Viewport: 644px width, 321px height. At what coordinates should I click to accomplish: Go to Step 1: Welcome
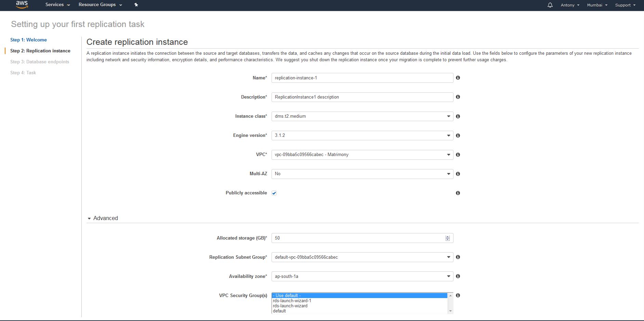[x=28, y=40]
